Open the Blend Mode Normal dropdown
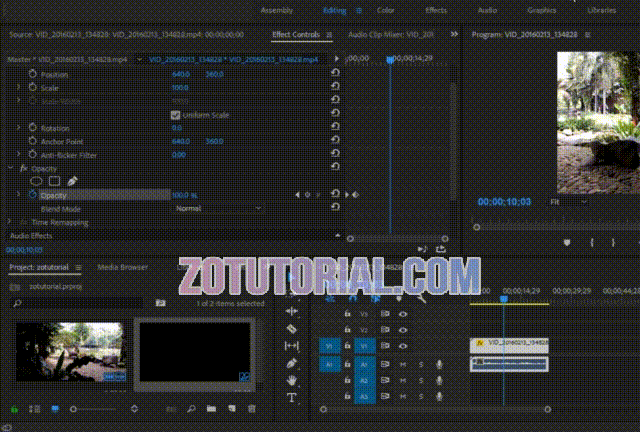 (218, 208)
